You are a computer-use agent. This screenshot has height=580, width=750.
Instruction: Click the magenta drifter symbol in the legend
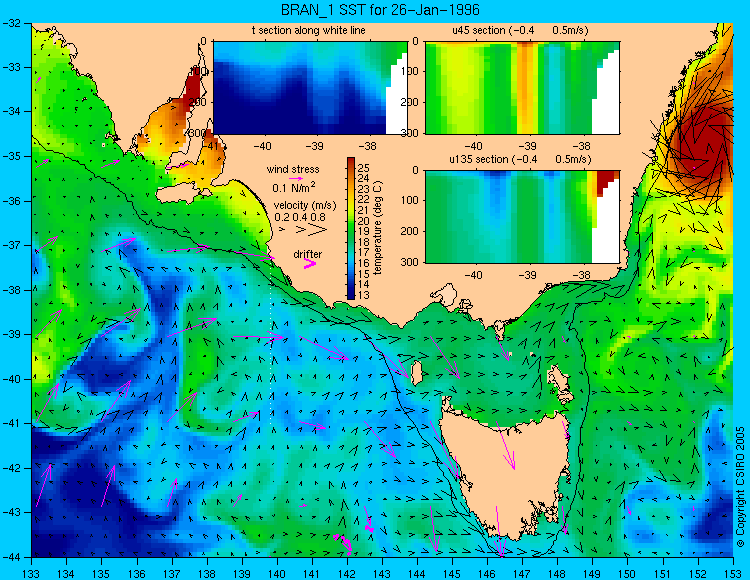tap(310, 263)
